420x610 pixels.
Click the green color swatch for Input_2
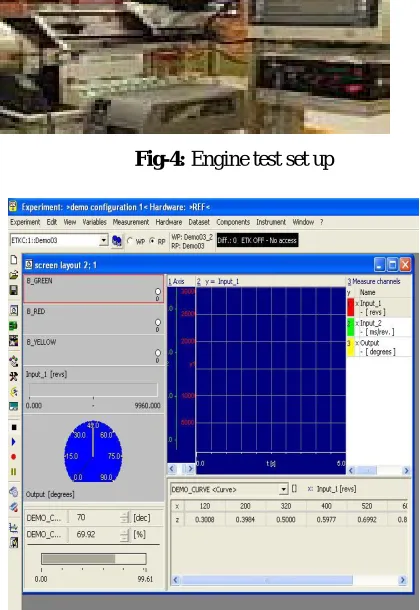point(350,327)
